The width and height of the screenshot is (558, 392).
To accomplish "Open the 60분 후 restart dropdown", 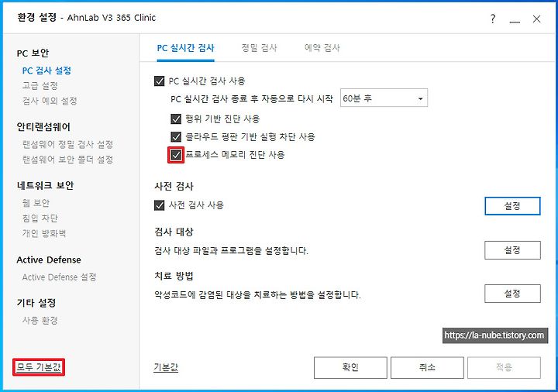I will tap(384, 98).
